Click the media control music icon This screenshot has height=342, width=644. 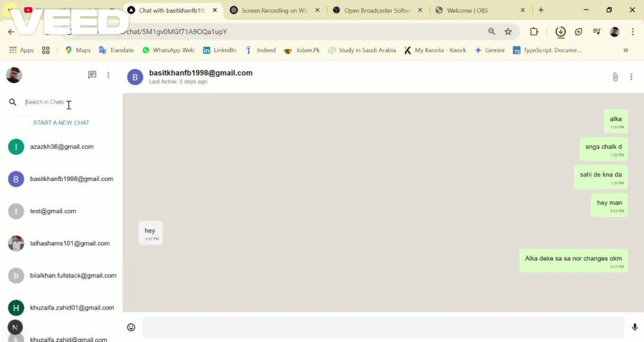point(597,32)
